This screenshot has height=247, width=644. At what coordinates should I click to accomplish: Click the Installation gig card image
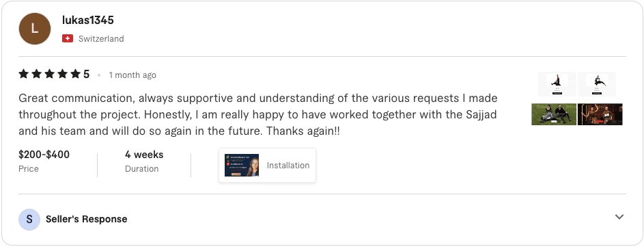click(x=242, y=165)
